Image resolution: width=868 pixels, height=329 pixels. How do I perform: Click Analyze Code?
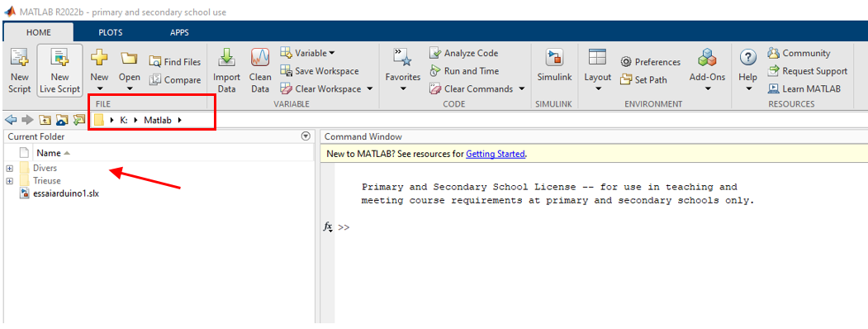pos(464,53)
